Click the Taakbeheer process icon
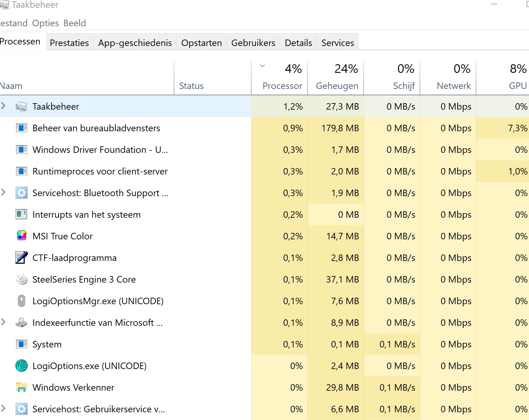This screenshot has height=420, width=529. click(21, 107)
